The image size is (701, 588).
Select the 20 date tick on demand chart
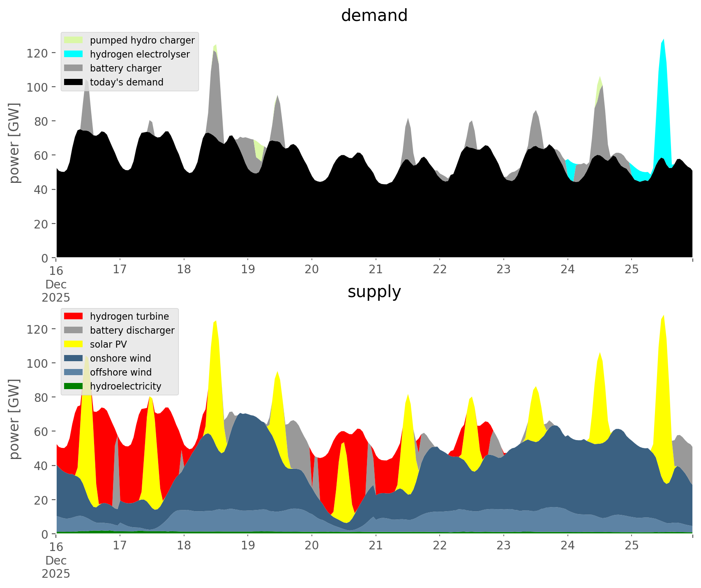point(312,270)
